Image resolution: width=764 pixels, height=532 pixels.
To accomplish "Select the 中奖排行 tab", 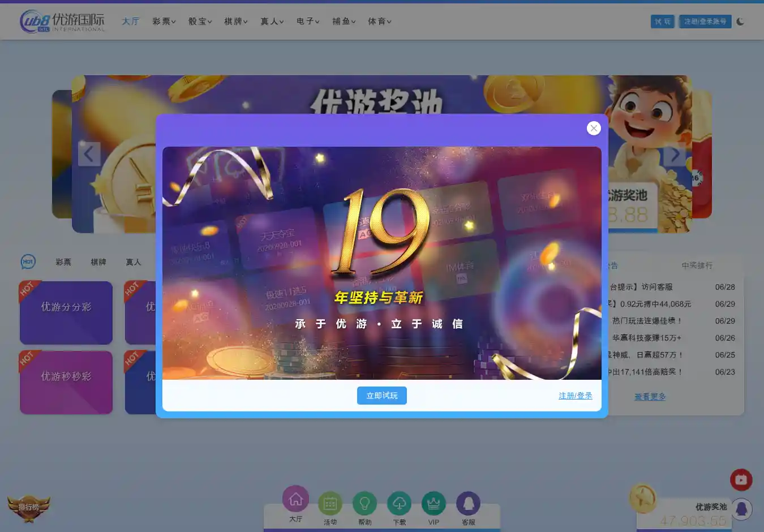I will [697, 265].
